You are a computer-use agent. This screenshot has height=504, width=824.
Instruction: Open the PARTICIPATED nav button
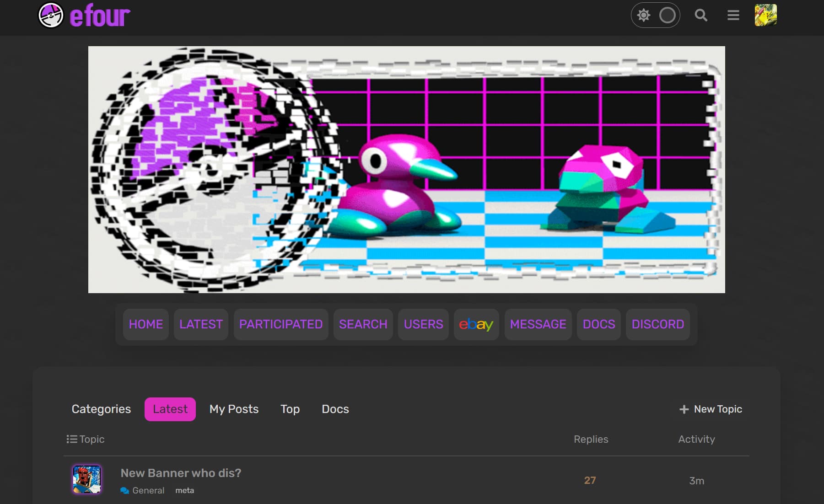281,324
